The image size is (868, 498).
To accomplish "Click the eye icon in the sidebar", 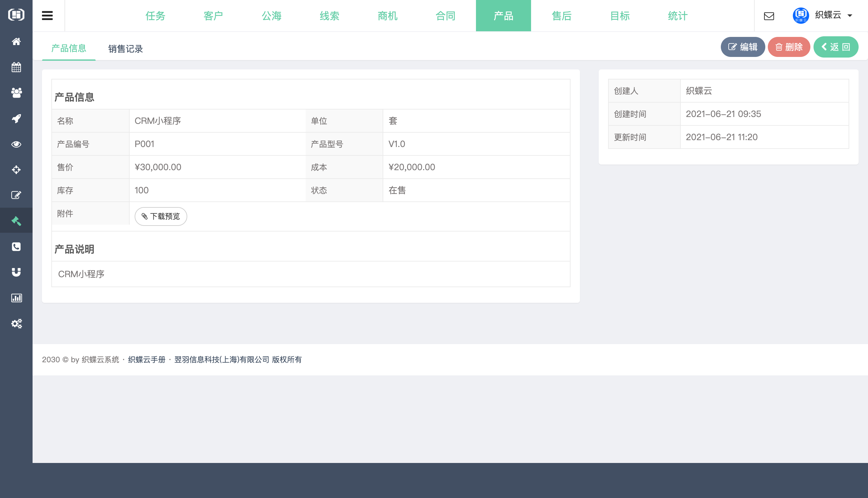I will point(16,144).
